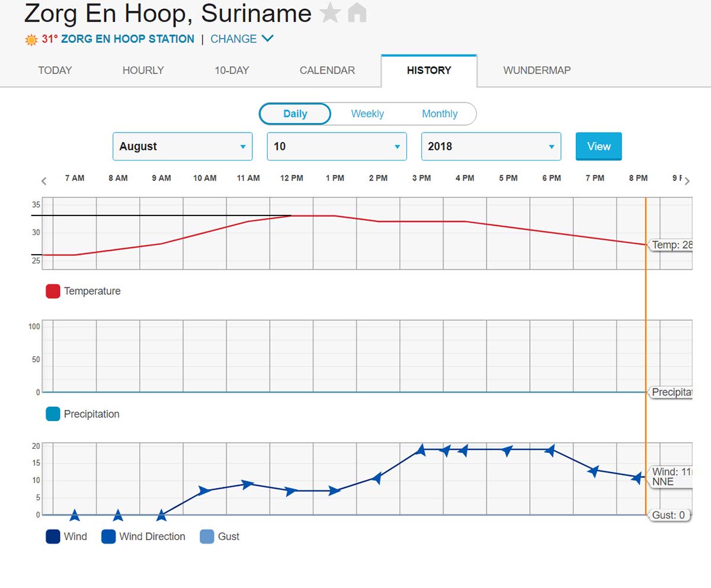This screenshot has height=588, width=711.
Task: Click the wind direction arrow at 7 AM
Action: tap(75, 515)
